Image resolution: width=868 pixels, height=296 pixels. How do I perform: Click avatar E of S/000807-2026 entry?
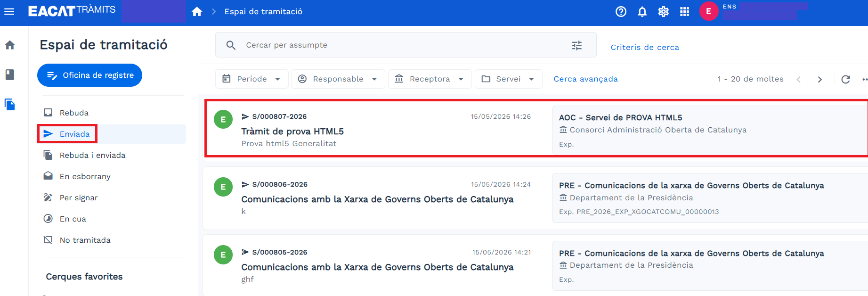point(223,119)
